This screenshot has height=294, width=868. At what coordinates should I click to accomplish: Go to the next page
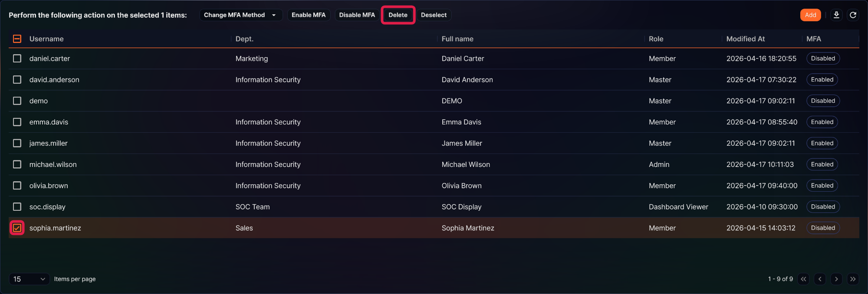tap(836, 279)
